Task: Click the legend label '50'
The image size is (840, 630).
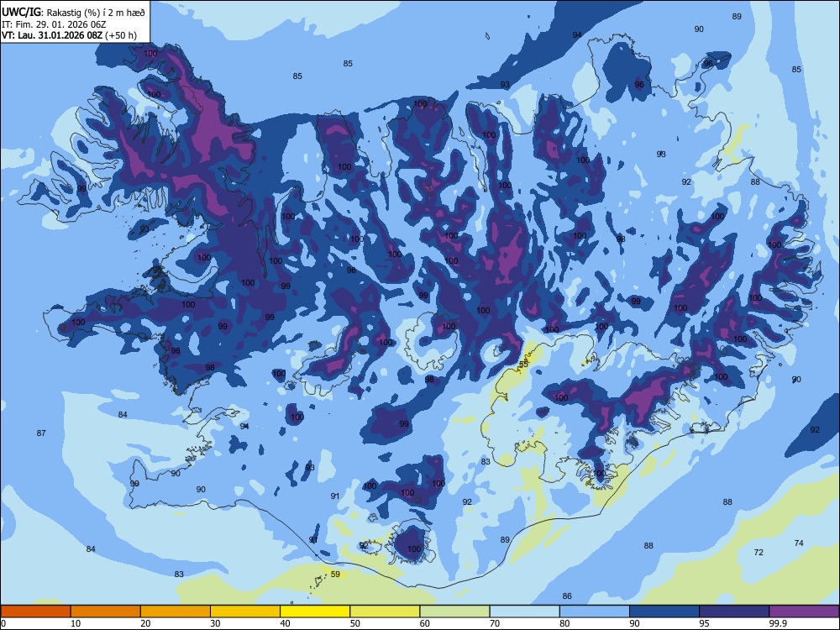Action: (x=354, y=623)
